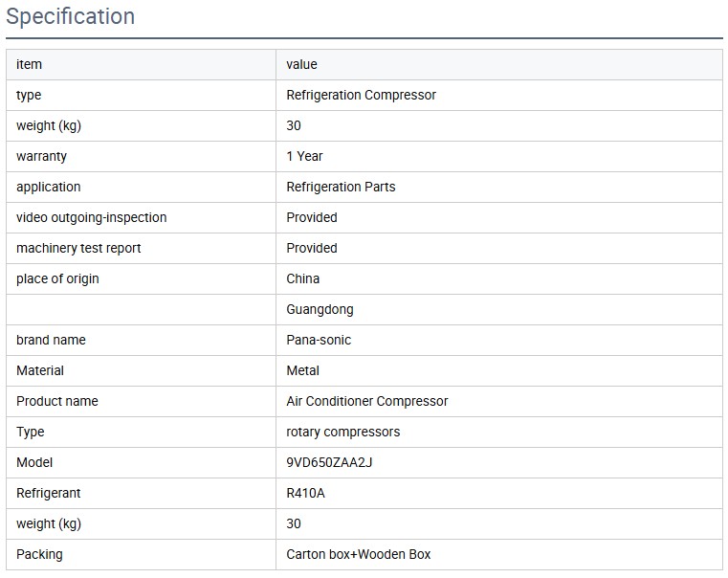
Task: Click the '1 Year' warranty value
Action: 304,156
